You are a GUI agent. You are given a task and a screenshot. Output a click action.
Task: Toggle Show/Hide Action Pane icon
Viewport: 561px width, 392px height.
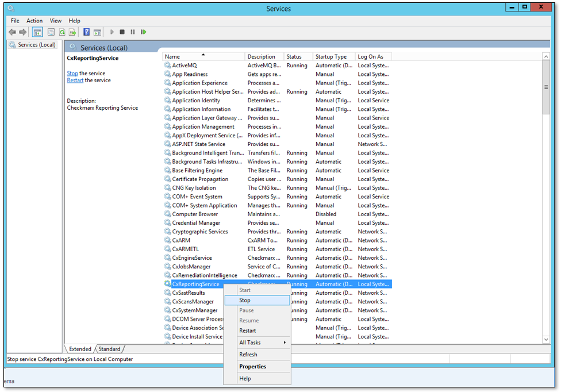click(97, 32)
